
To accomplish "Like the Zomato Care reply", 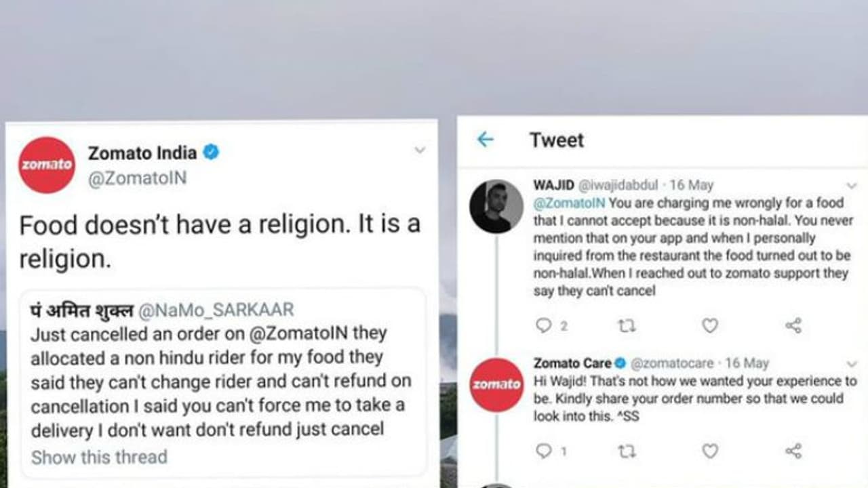I will point(709,451).
